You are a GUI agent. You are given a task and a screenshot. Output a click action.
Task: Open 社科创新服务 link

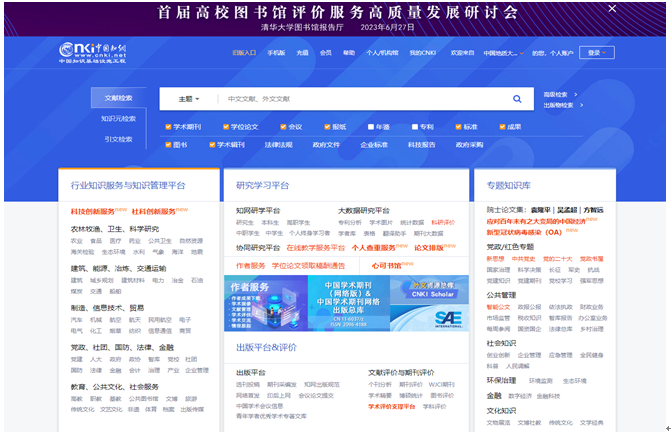(154, 211)
